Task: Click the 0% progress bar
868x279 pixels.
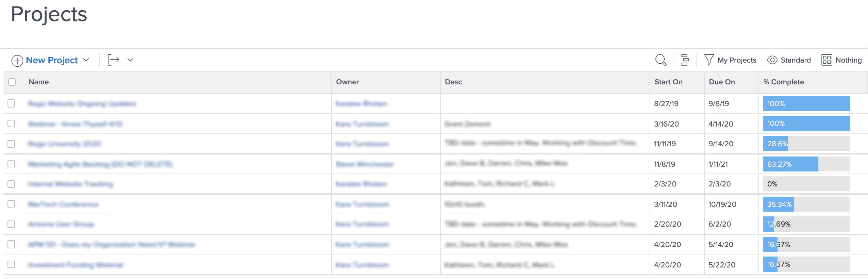Action: click(806, 184)
